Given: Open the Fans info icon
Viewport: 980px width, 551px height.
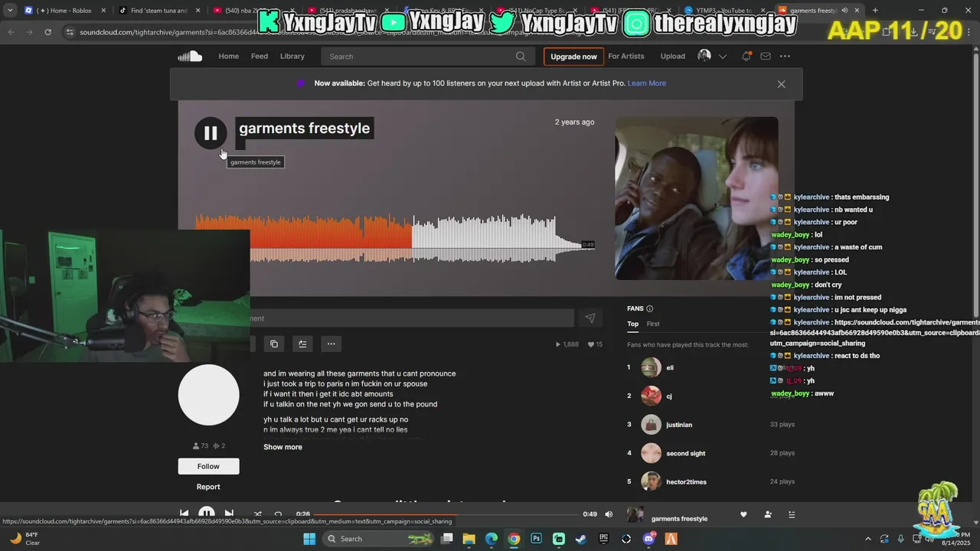Looking at the screenshot, I should click(649, 308).
